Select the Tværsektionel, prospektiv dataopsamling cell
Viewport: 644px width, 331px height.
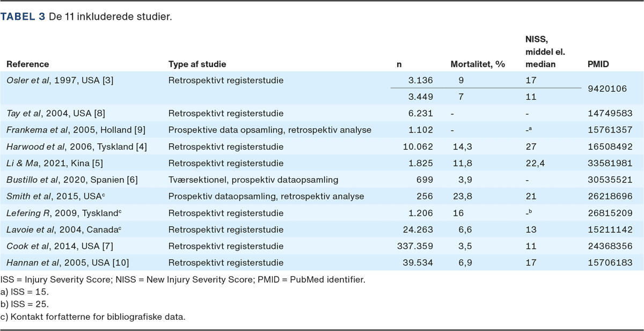pyautogui.click(x=253, y=180)
